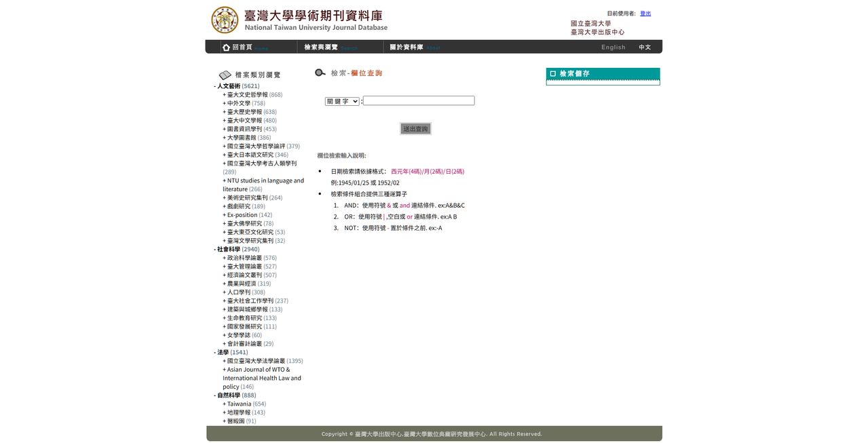Select 人口學刊 (308) in the tree
The image size is (868, 443).
244,292
